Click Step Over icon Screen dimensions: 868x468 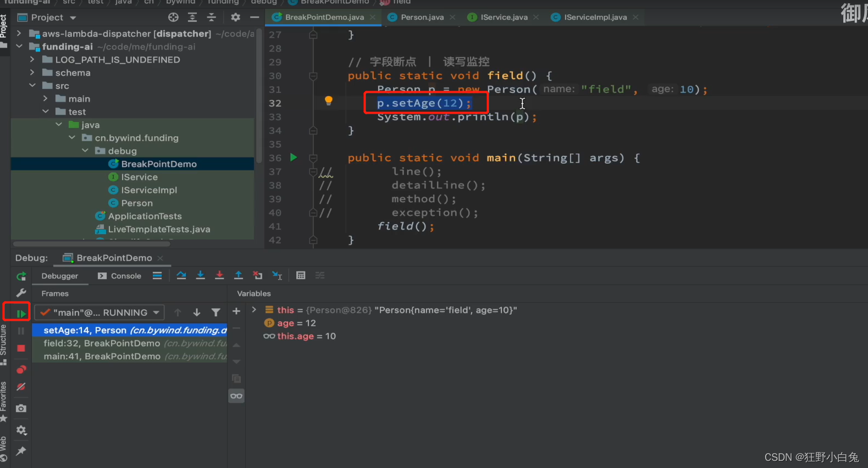coord(181,275)
